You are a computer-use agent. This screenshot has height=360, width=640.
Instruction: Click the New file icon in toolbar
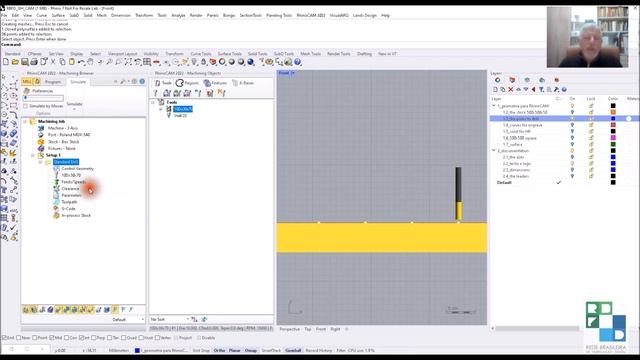click(x=6, y=62)
